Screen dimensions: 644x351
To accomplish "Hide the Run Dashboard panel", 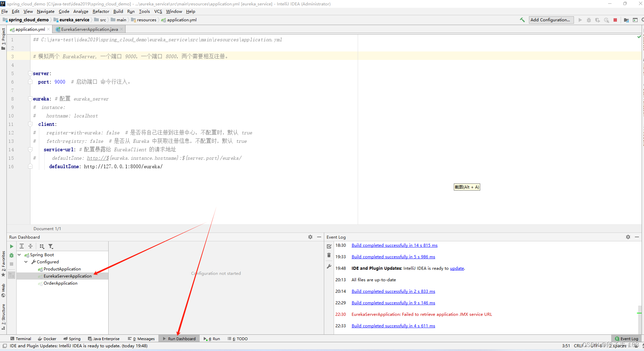I will click(x=319, y=237).
